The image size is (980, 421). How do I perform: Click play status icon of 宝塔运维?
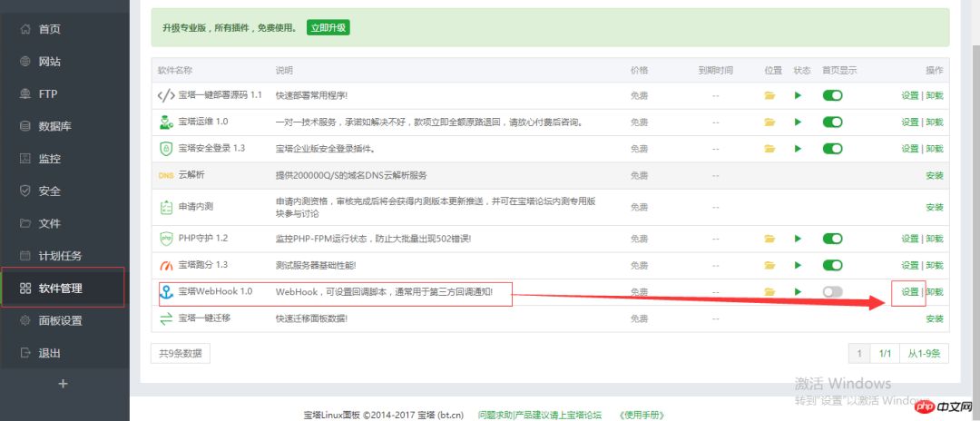(799, 122)
